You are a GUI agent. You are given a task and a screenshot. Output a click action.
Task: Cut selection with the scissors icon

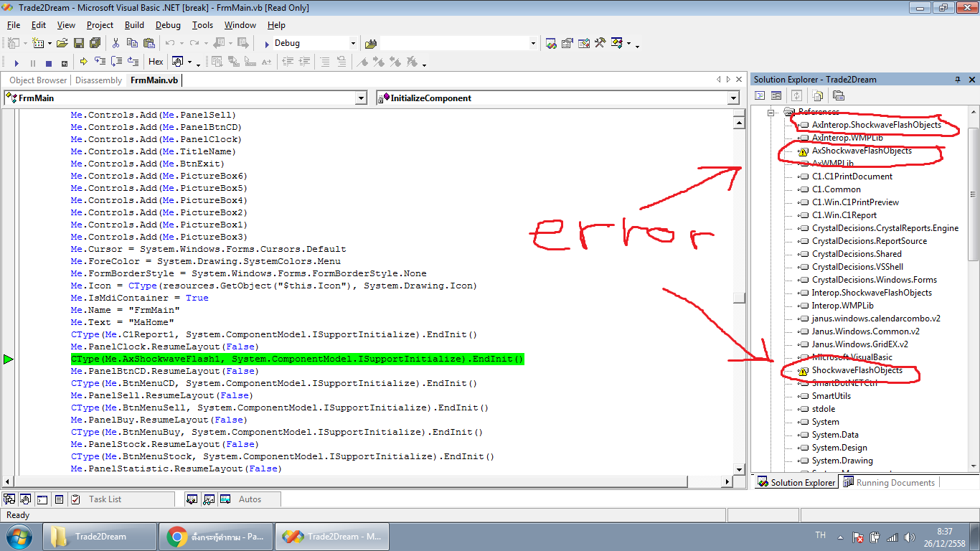click(116, 43)
